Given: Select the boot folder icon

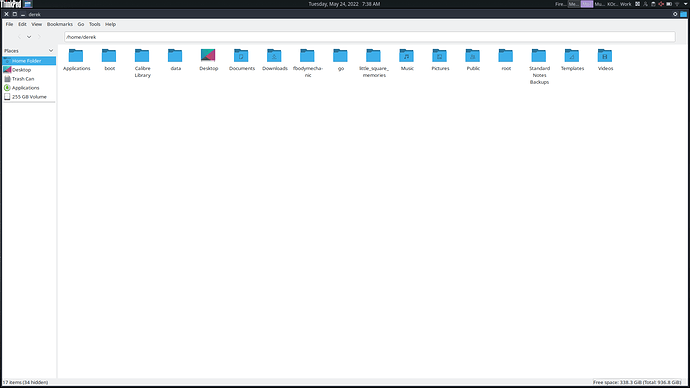Looking at the screenshot, I should [x=109, y=56].
